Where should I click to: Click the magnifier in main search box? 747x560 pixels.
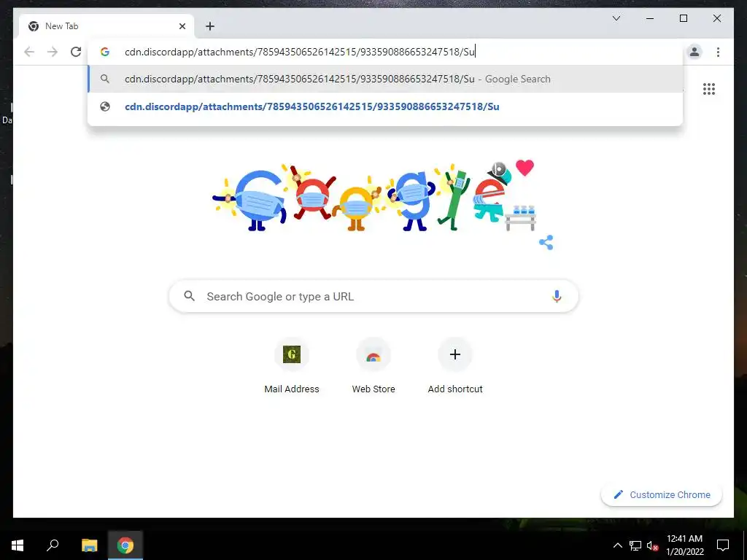[189, 296]
